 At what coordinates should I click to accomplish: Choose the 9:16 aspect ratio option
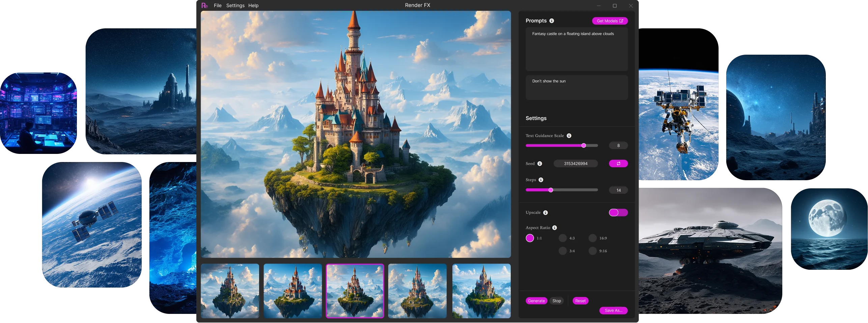click(593, 251)
